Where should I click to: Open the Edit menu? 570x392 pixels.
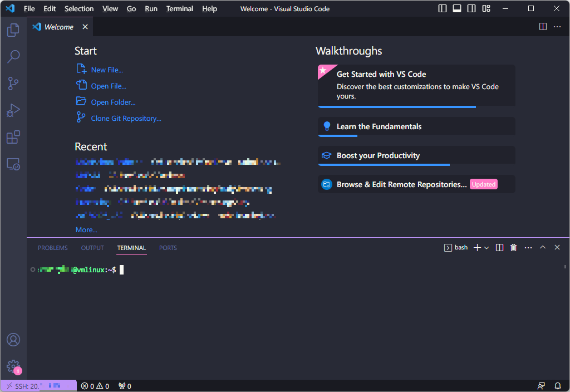[50, 9]
